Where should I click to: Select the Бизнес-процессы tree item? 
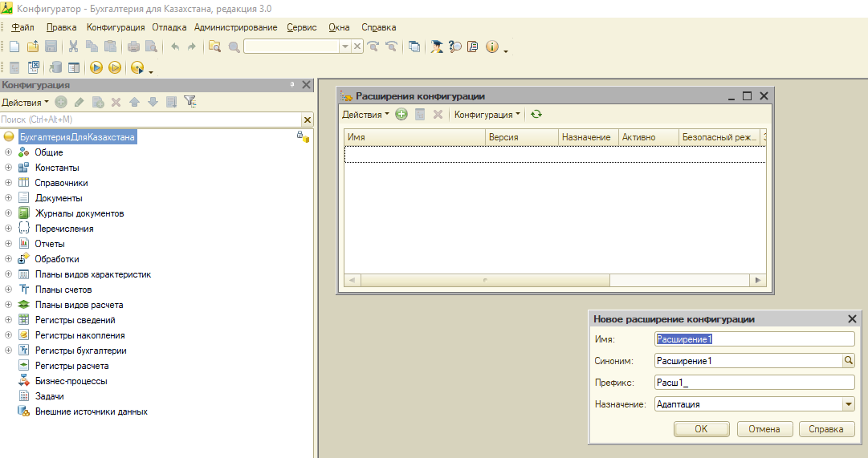[x=71, y=381]
